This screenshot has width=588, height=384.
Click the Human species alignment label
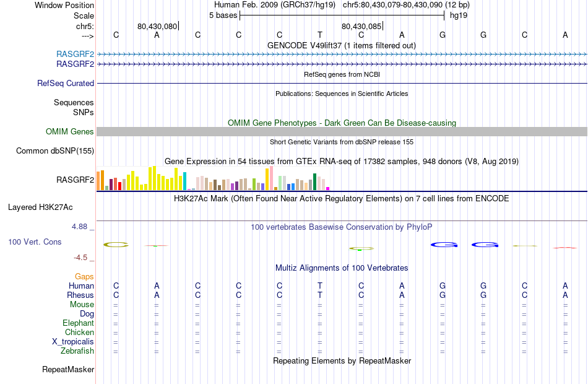pos(81,286)
